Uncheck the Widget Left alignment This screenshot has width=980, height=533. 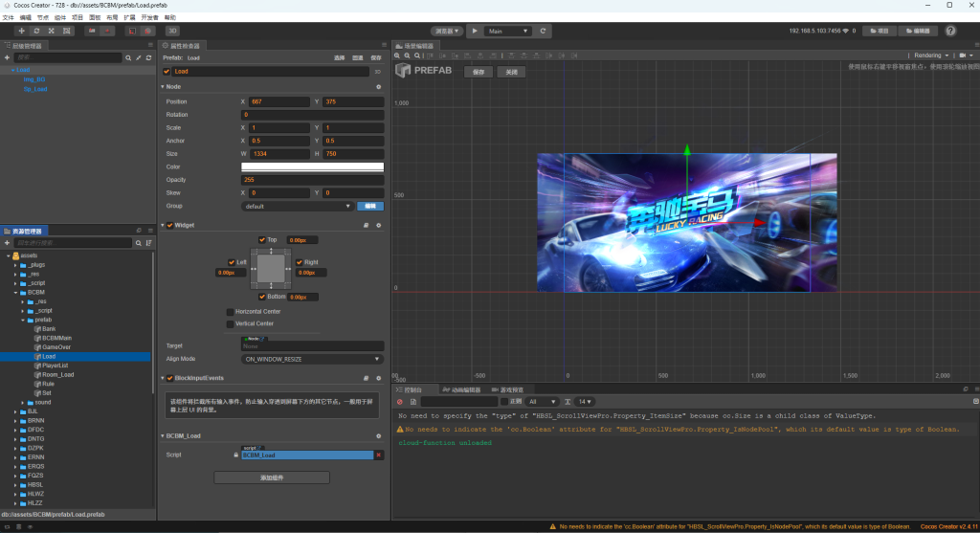pyautogui.click(x=232, y=262)
